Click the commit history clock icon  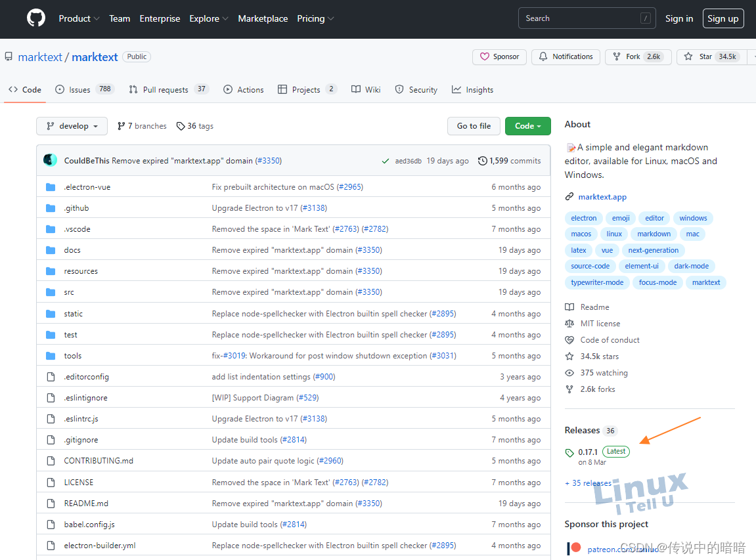[x=482, y=160]
